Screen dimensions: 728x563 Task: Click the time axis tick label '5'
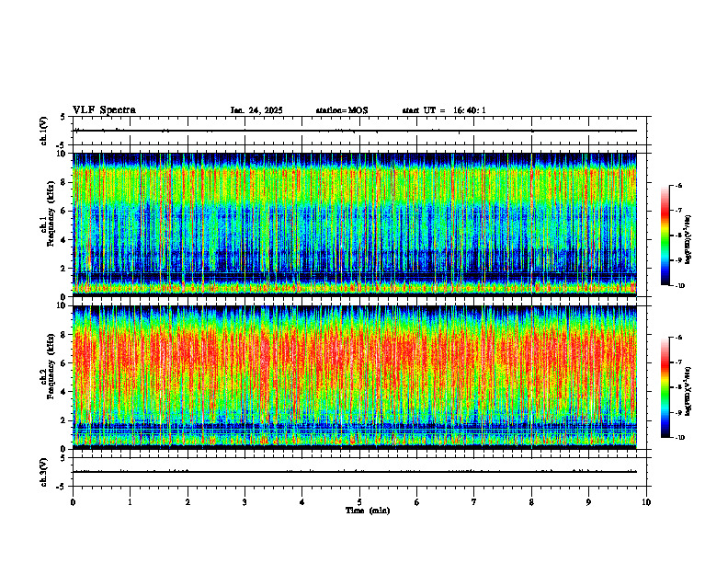359,502
